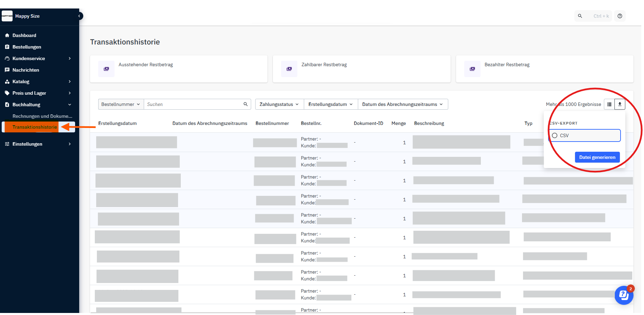Collapse the sidebar with arrow button
The width and height of the screenshot is (644, 315).
[x=80, y=16]
